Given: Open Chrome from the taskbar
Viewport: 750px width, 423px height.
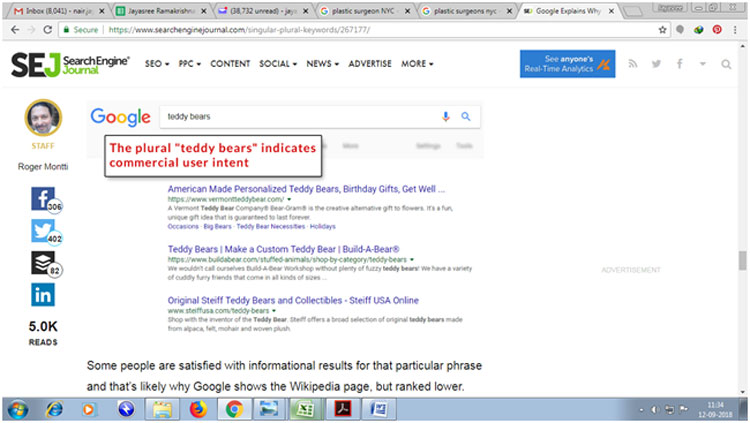Looking at the screenshot, I should click(234, 410).
